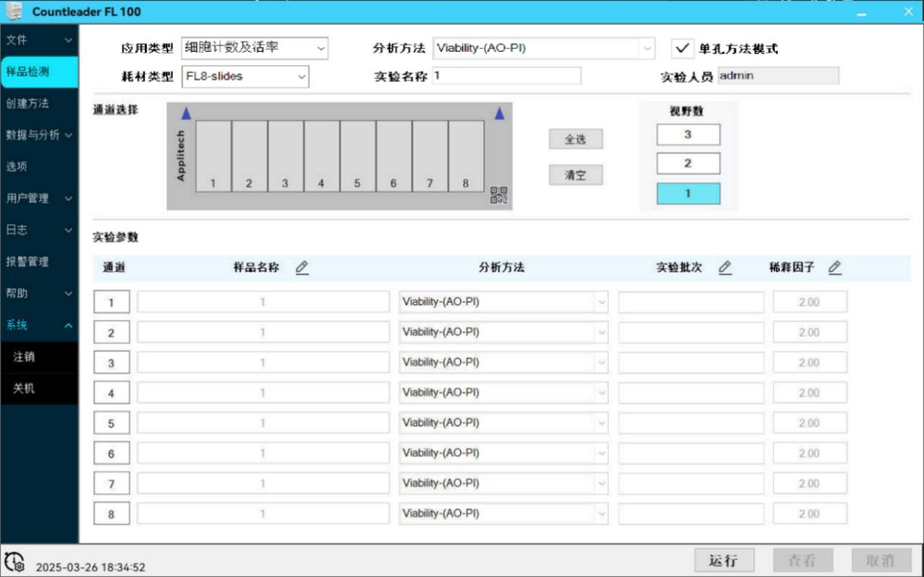Select field-of-view count 3

point(688,134)
